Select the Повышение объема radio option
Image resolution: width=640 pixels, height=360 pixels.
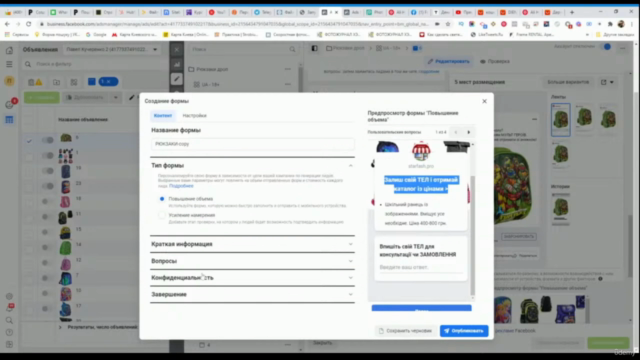click(162, 199)
